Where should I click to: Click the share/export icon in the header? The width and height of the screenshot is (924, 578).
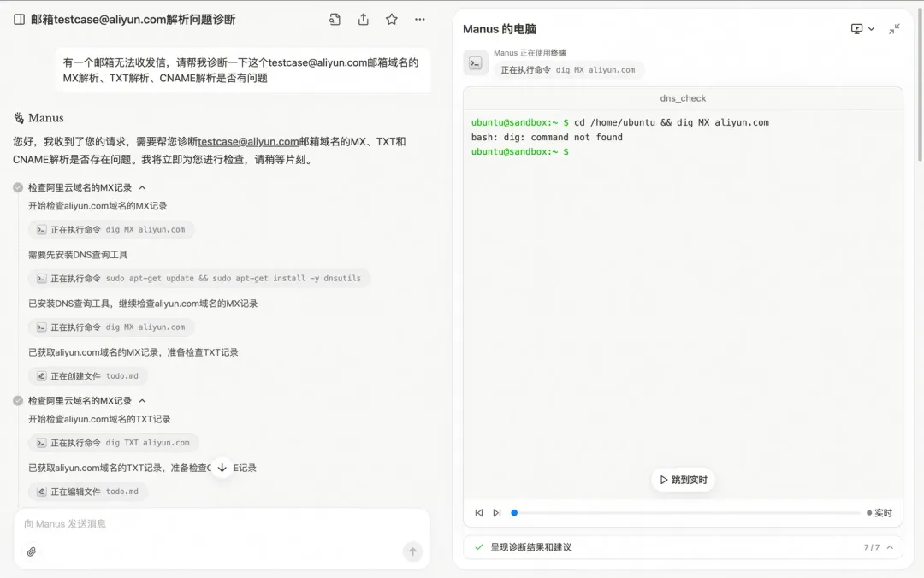[x=363, y=19]
